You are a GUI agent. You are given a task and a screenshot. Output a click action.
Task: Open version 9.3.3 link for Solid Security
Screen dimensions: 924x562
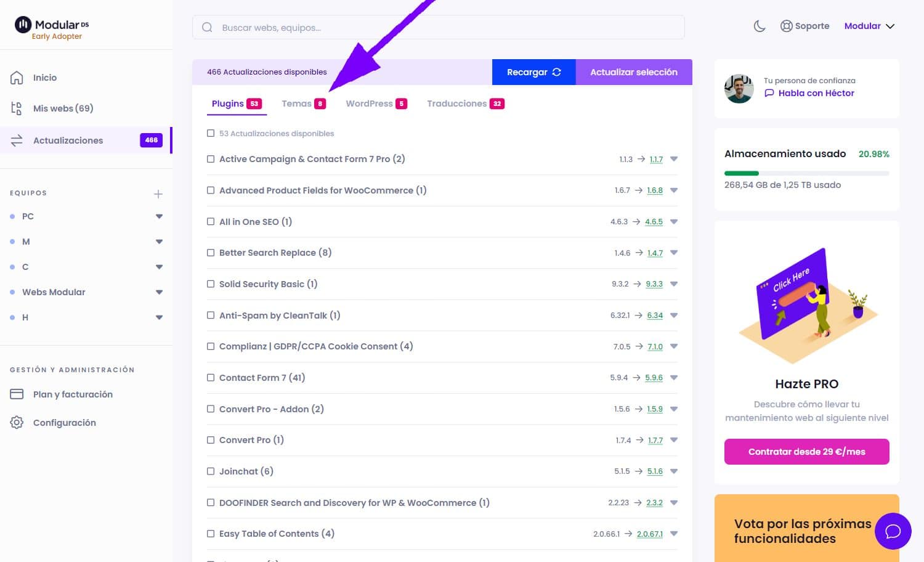[x=654, y=284]
